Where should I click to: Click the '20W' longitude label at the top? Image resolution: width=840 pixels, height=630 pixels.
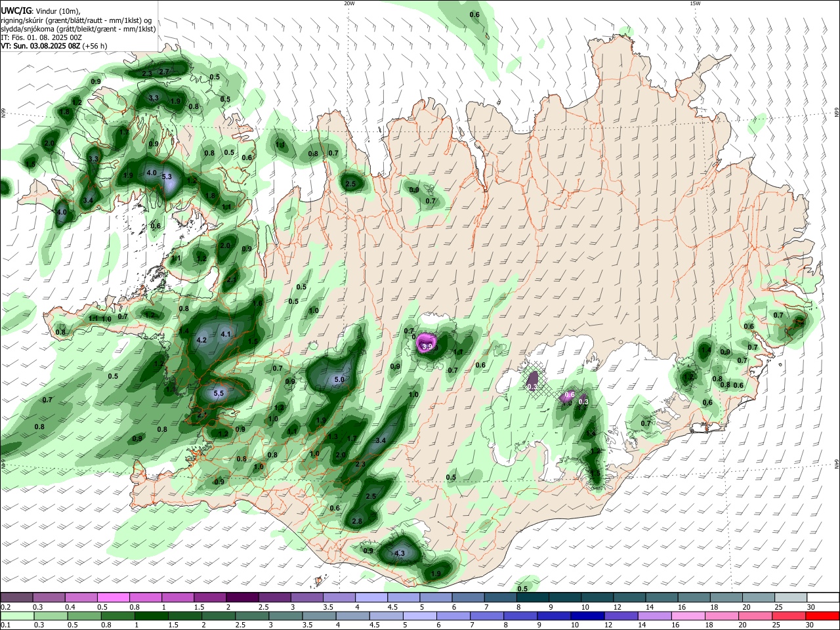pos(349,3)
